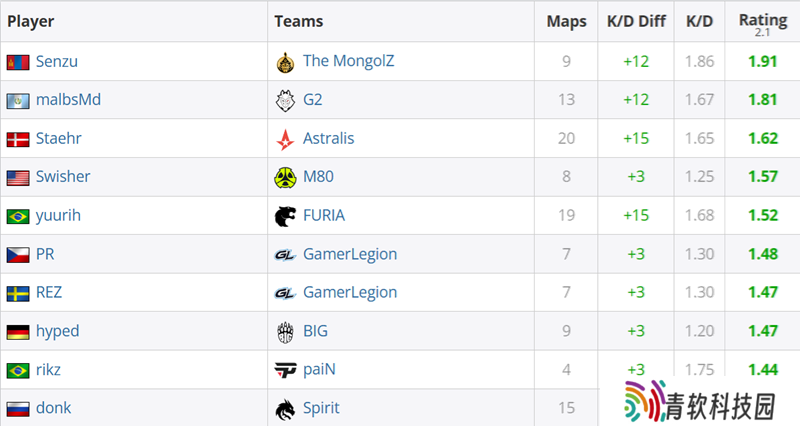Sort table by Maps column header

566,21
